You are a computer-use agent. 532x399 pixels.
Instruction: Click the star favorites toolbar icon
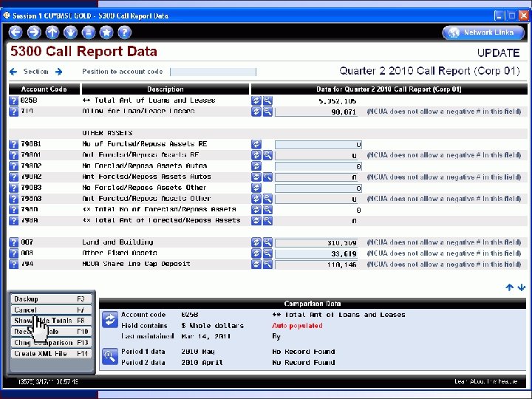106,33
